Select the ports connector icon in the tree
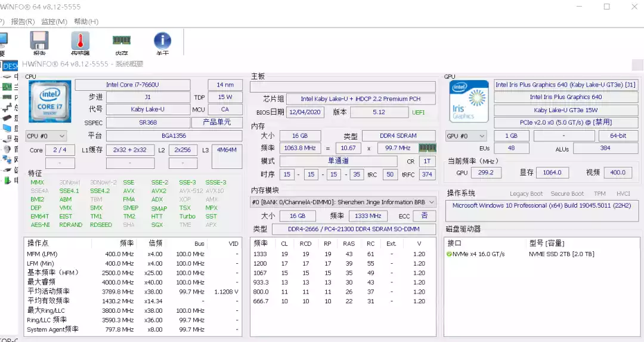The height and width of the screenshot is (342, 644). (x=7, y=170)
